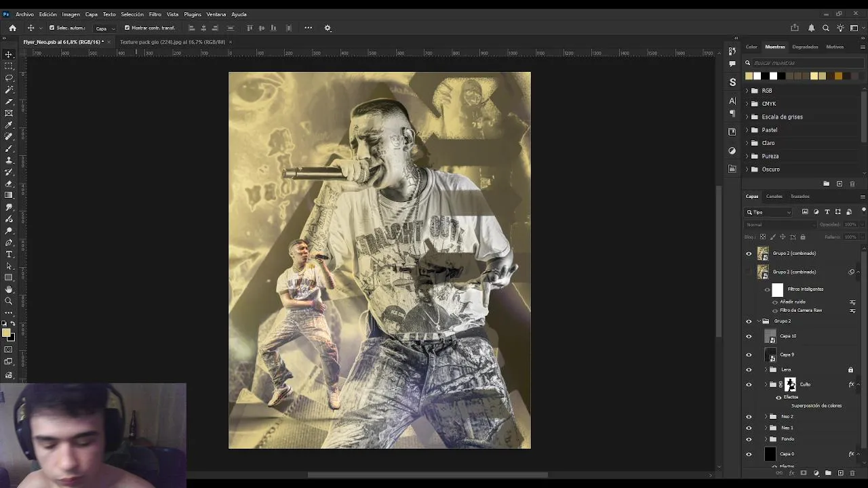Delete layer with trash icon in Layers panel
Viewport: 868px width, 488px height.
pyautogui.click(x=852, y=473)
